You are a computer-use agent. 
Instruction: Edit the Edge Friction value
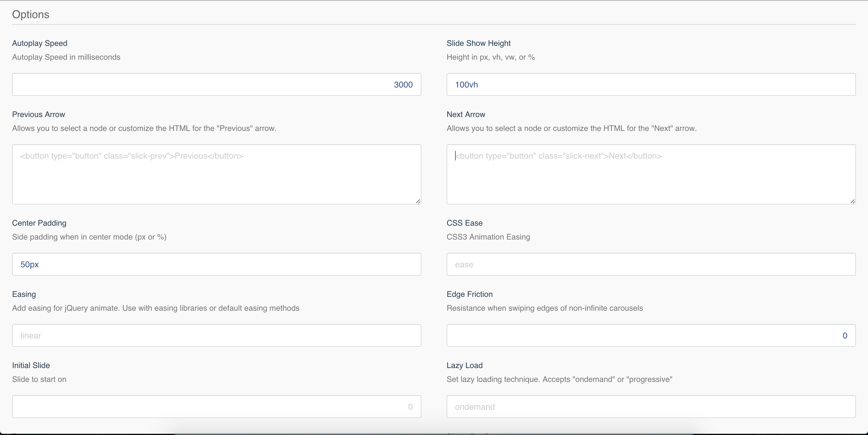click(x=651, y=335)
